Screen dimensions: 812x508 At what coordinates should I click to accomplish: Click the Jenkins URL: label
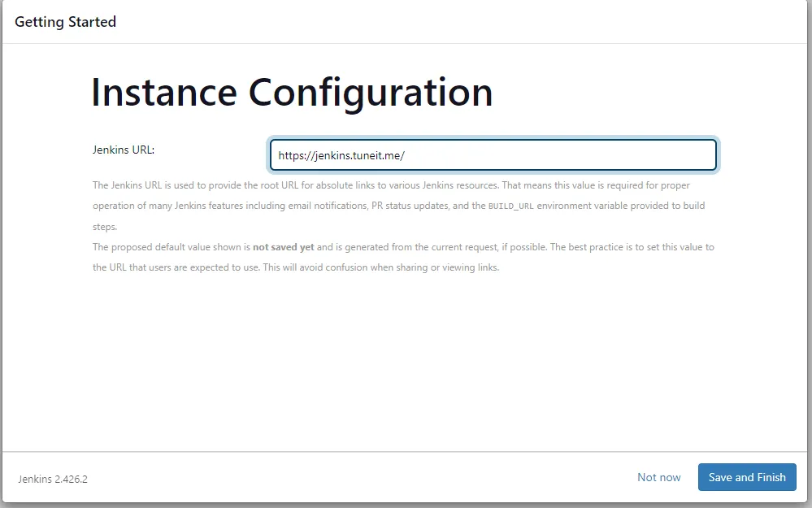click(124, 150)
